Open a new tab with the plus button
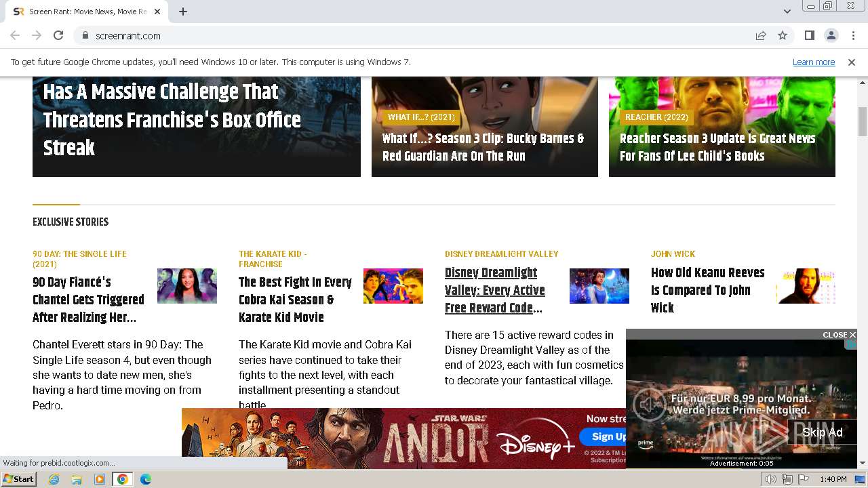This screenshot has width=868, height=488. click(x=183, y=12)
